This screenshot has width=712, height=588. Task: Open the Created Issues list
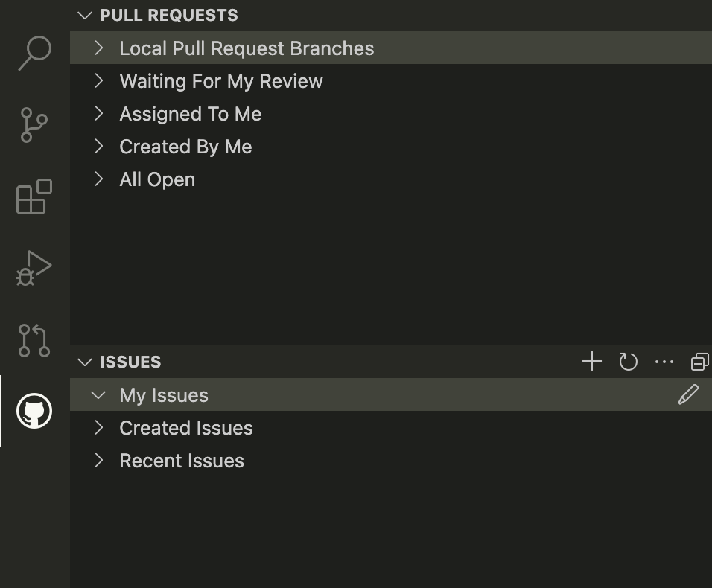(x=185, y=428)
